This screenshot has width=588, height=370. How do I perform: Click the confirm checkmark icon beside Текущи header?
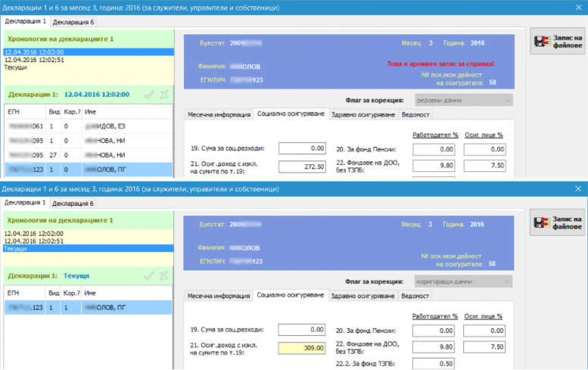click(x=149, y=276)
